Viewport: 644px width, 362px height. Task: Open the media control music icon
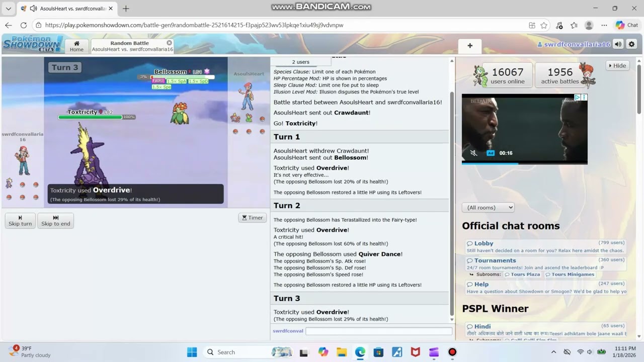[559, 25]
